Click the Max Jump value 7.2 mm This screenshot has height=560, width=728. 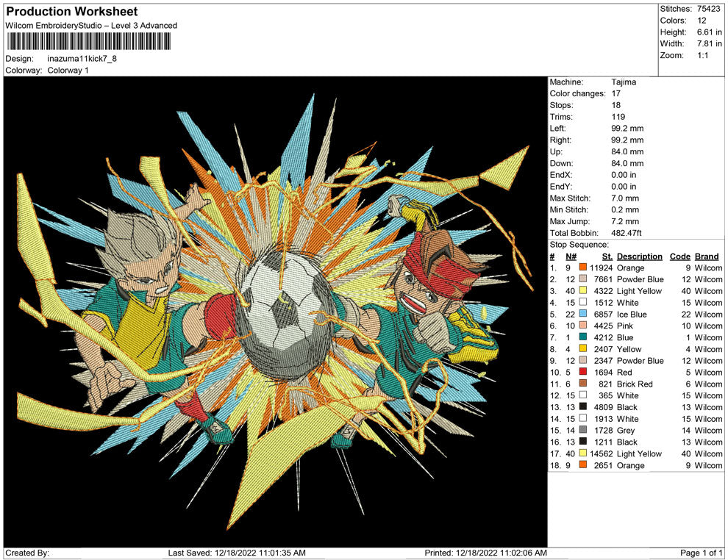(625, 221)
